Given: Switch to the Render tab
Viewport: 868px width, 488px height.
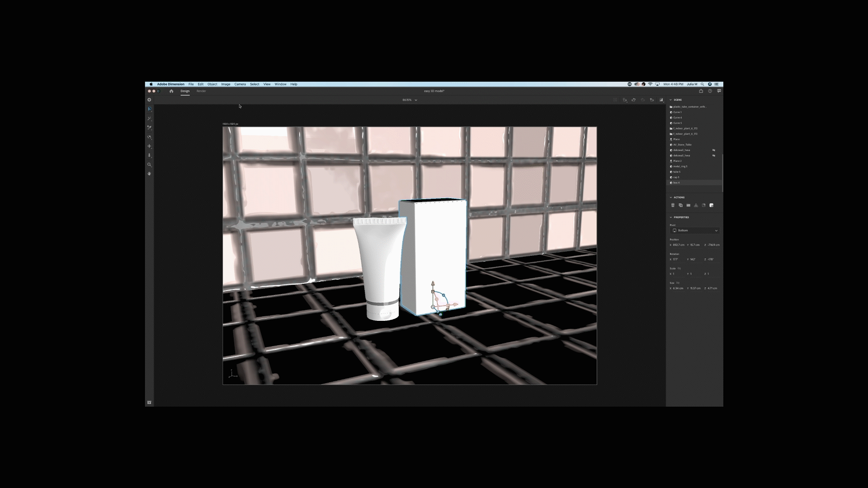Looking at the screenshot, I should coord(201,91).
